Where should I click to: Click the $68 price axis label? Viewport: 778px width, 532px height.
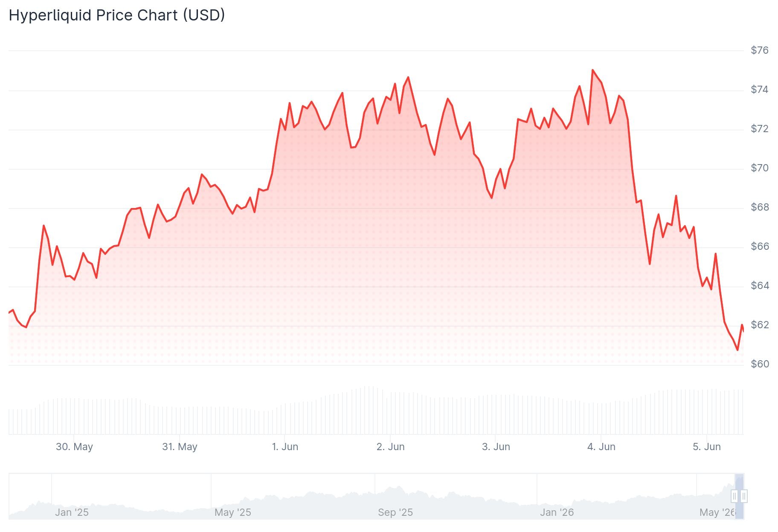(x=760, y=207)
